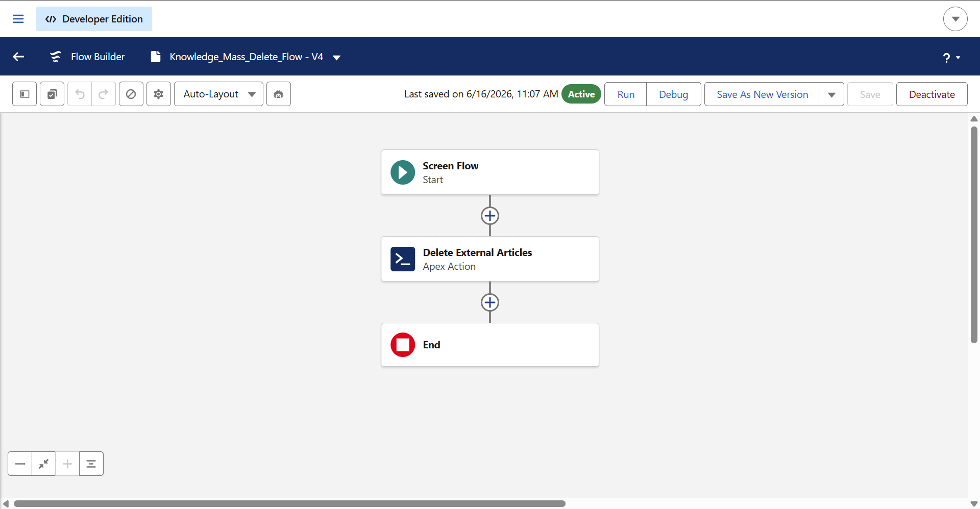
Task: Click the scroll up arrow
Action: (x=974, y=119)
